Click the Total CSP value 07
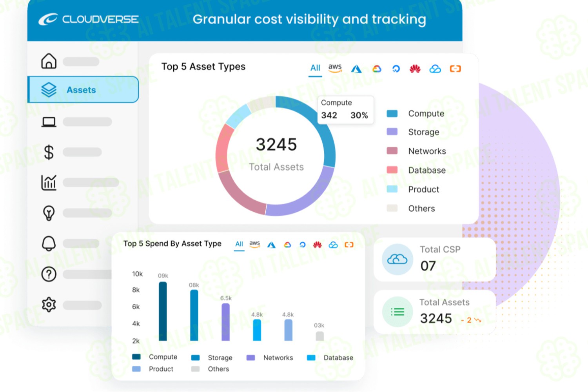This screenshot has height=392, width=588. 428,266
